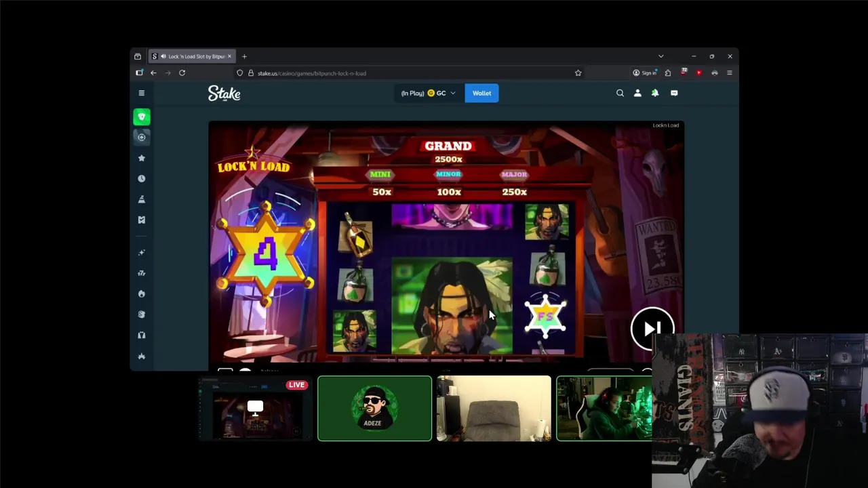Click the lock icon in the address bar
The image size is (868, 488).
tap(251, 73)
